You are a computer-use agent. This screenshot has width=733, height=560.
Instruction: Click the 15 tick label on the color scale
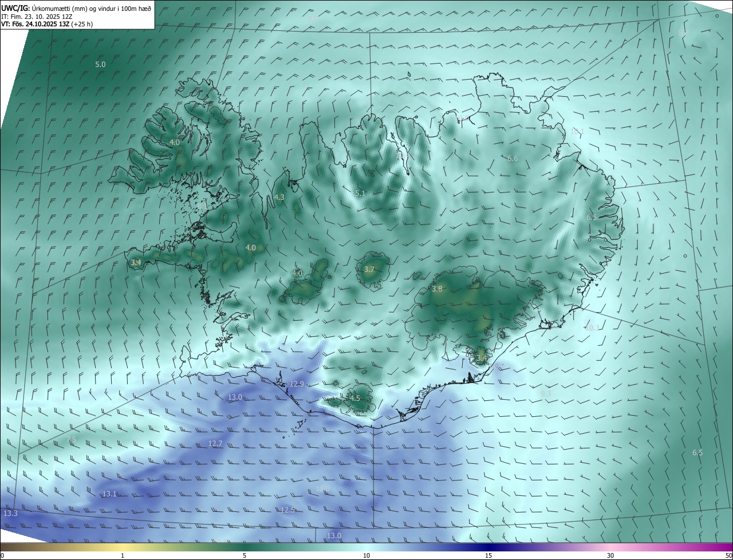point(488,555)
